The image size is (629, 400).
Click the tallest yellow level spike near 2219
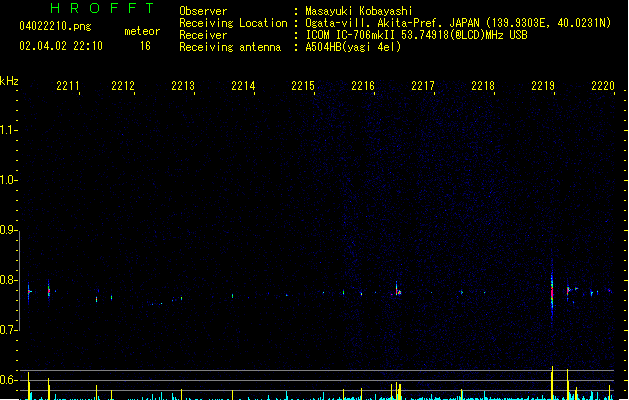tap(552, 382)
